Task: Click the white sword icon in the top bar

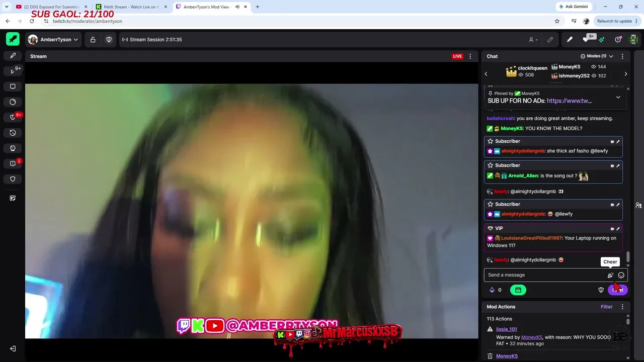Action: click(570, 40)
